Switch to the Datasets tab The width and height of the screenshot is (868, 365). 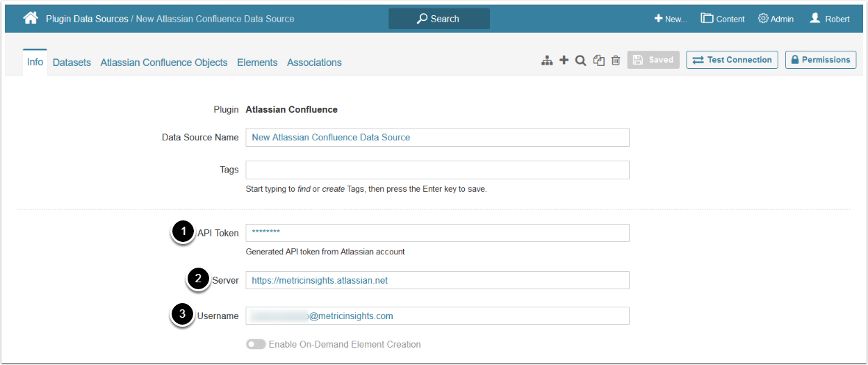pos(72,63)
